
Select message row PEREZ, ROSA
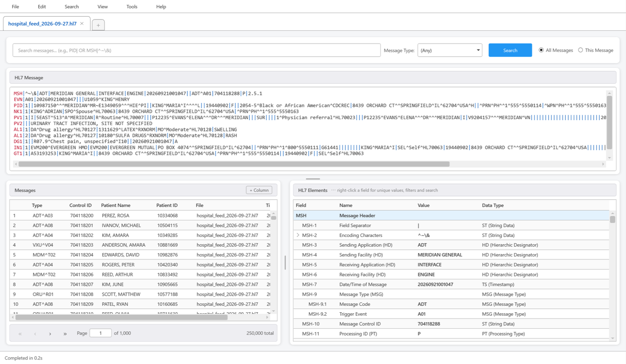[139, 215]
